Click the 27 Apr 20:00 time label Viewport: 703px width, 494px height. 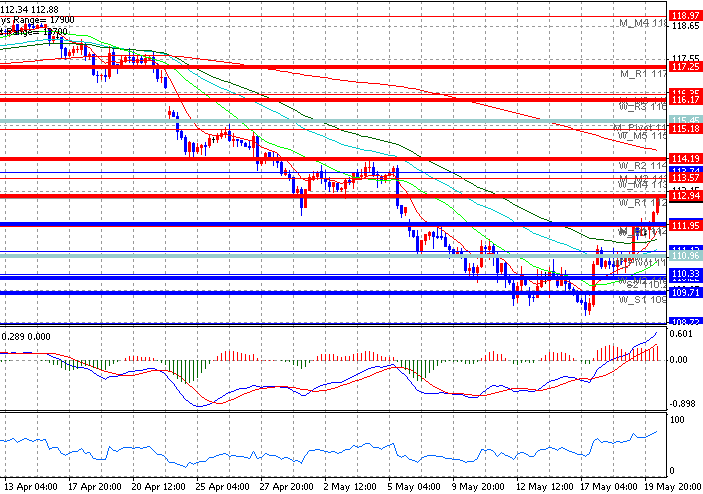286,486
